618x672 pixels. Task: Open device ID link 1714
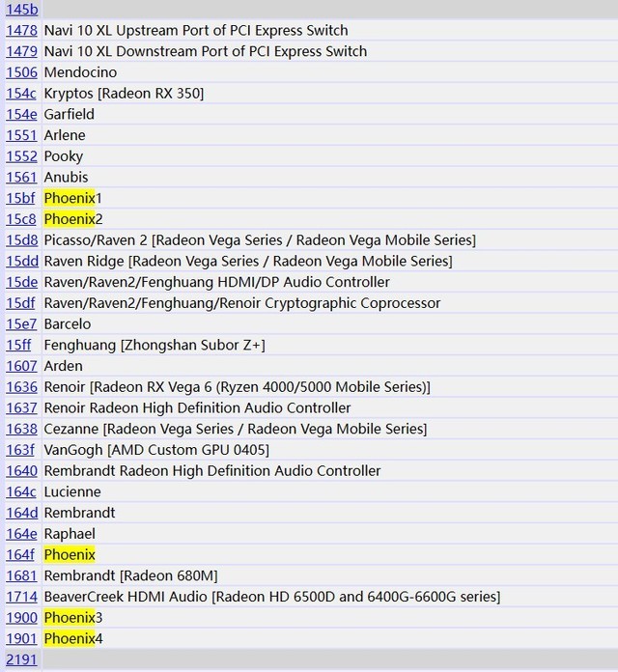(x=22, y=598)
